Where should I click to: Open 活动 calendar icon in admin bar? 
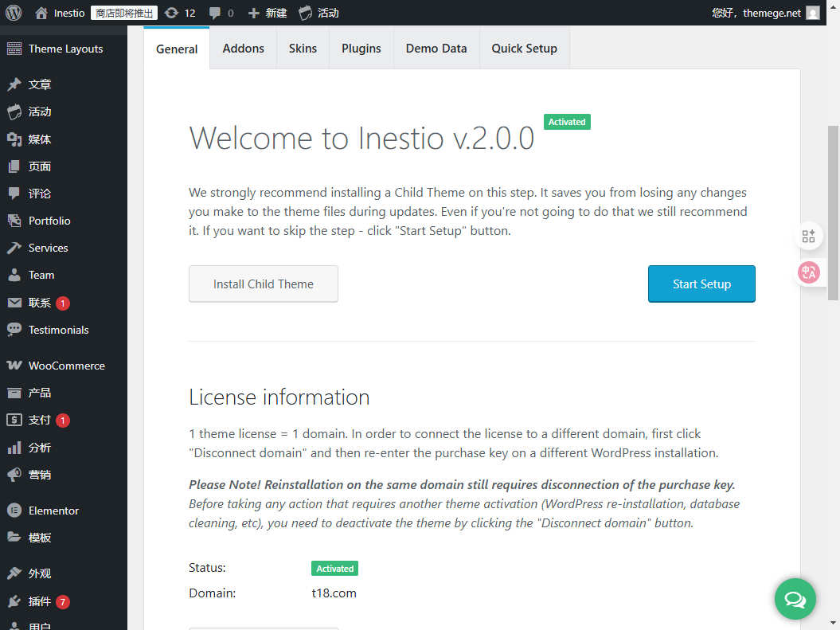306,13
